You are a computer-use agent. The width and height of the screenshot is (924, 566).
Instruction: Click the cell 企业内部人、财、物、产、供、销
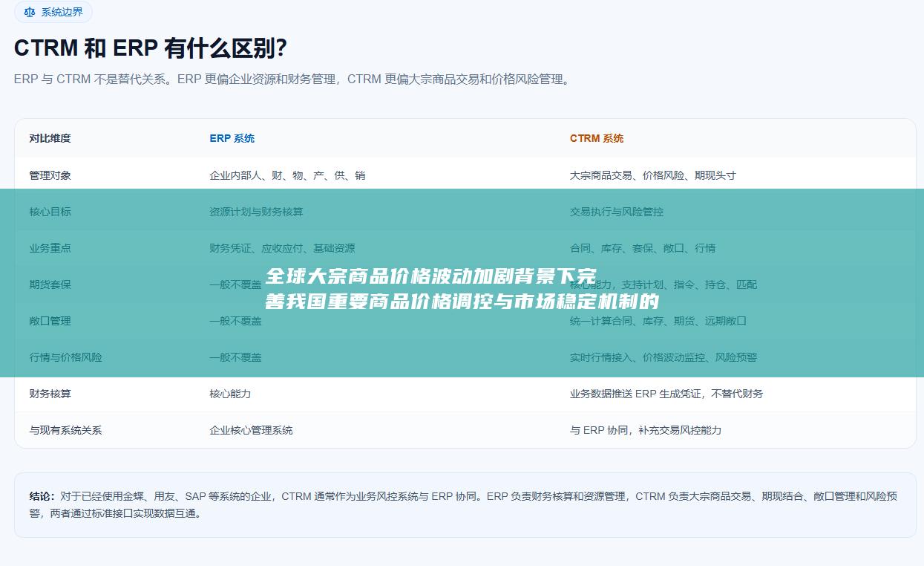pyautogui.click(x=287, y=175)
